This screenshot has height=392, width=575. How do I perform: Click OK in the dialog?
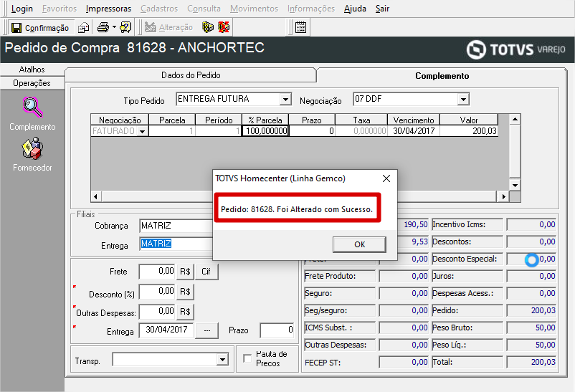click(x=359, y=244)
